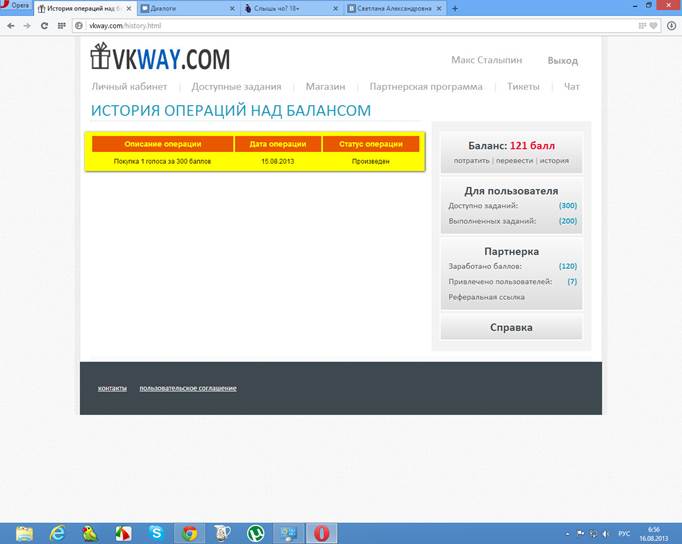Click the site info globe icon in address bar

click(x=79, y=26)
